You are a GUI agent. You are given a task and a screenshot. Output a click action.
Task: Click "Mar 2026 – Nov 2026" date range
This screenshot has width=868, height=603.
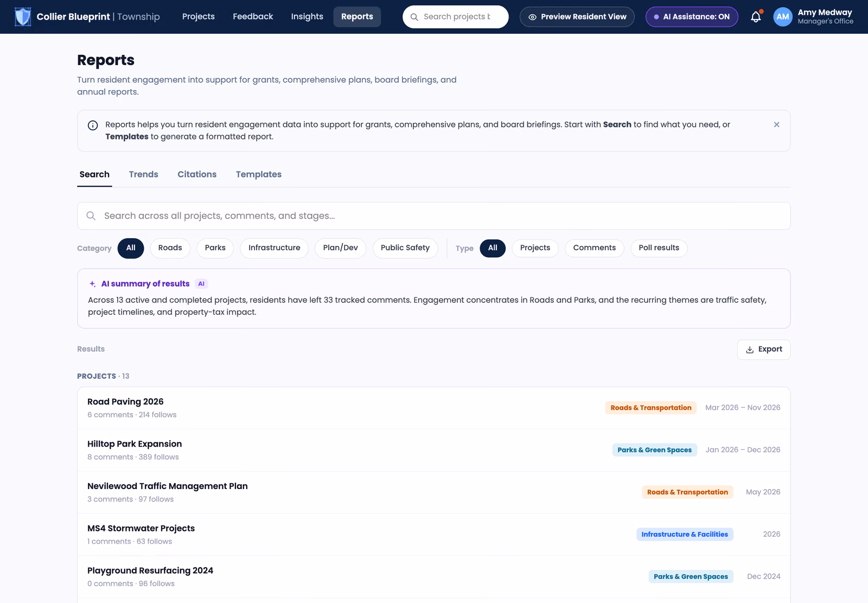point(743,408)
